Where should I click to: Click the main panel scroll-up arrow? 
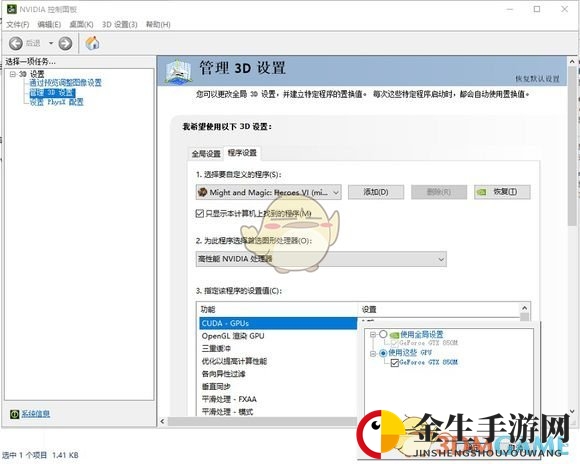pyautogui.click(x=572, y=61)
